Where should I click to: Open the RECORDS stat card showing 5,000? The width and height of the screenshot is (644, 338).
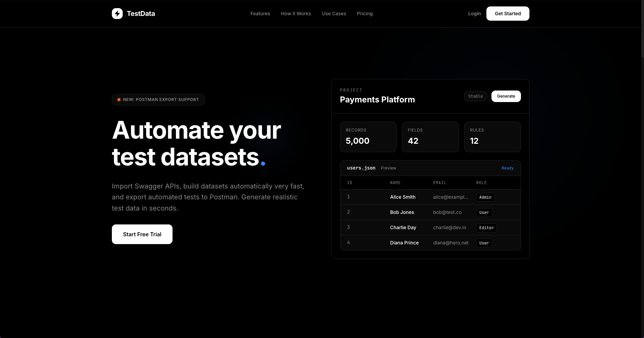coord(368,137)
